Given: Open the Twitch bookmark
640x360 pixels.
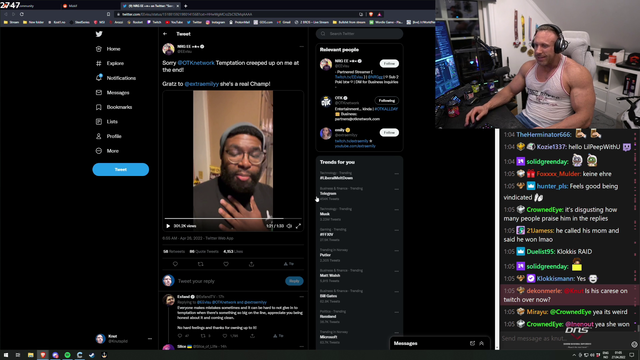Looking at the screenshot, I should 154,22.
